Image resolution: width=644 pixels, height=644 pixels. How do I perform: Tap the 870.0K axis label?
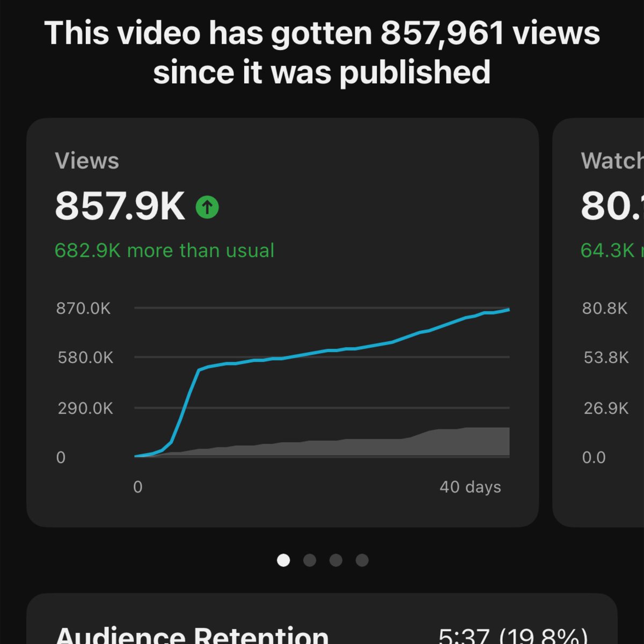84,309
